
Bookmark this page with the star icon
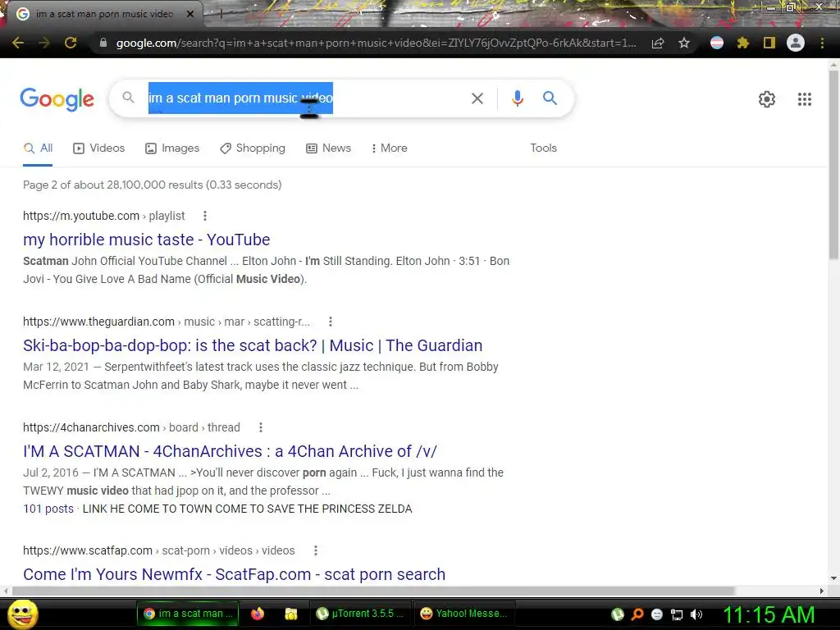coord(684,43)
